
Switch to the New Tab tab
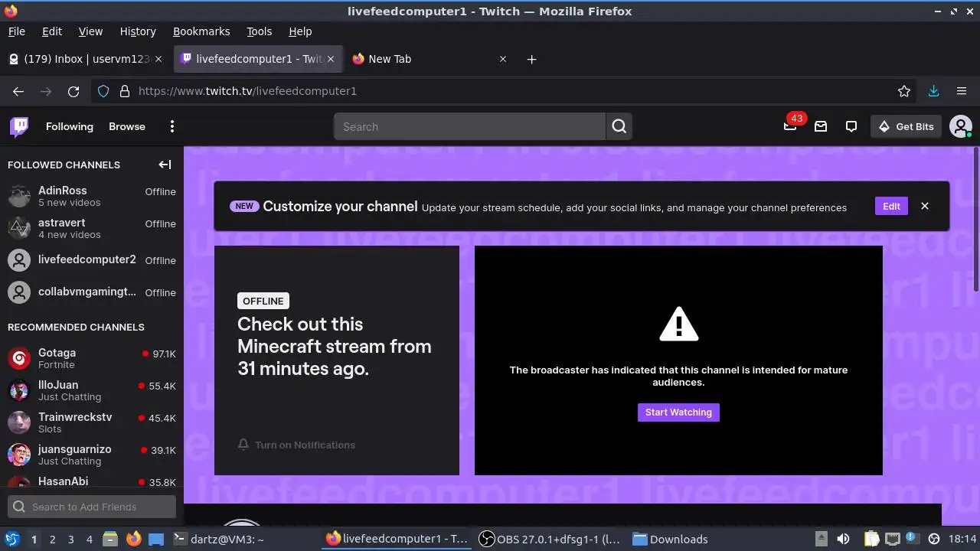tap(429, 59)
